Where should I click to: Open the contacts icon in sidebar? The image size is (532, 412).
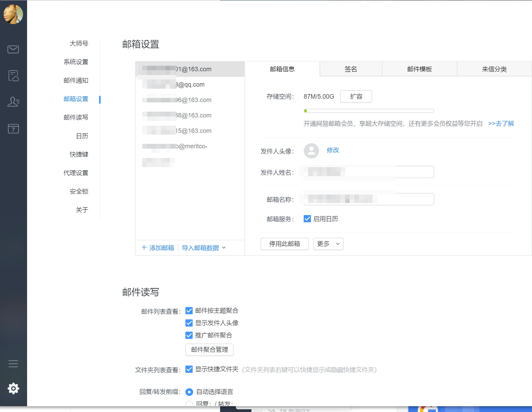(x=13, y=102)
